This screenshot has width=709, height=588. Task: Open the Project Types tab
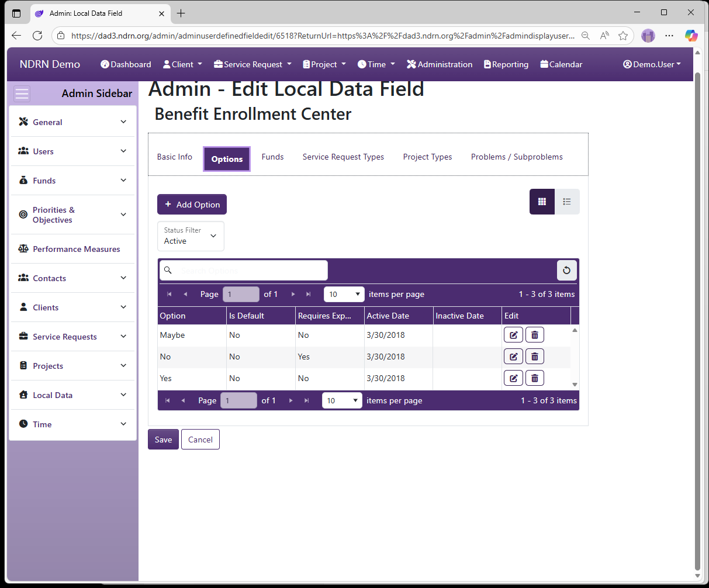point(427,157)
